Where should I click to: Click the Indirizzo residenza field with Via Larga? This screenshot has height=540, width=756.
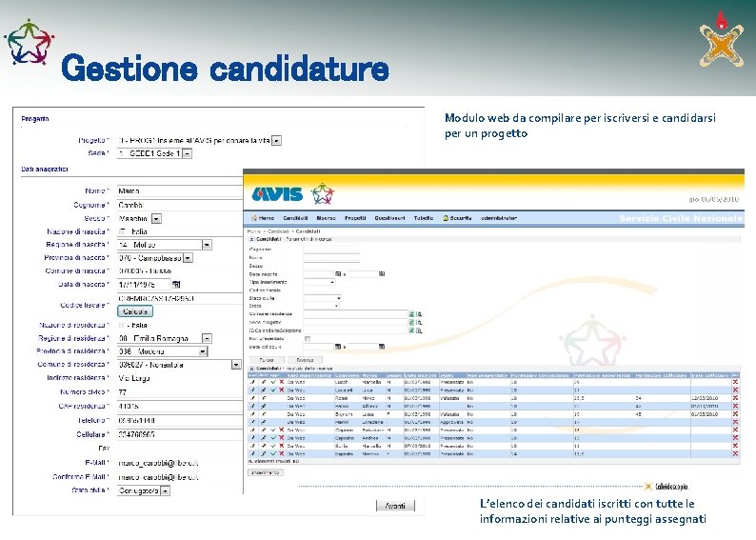179,378
